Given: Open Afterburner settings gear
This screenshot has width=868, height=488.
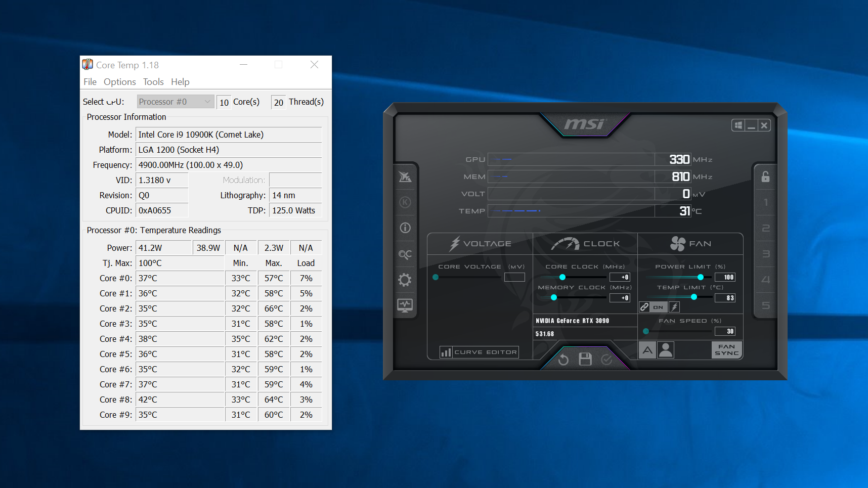Looking at the screenshot, I should [x=405, y=280].
